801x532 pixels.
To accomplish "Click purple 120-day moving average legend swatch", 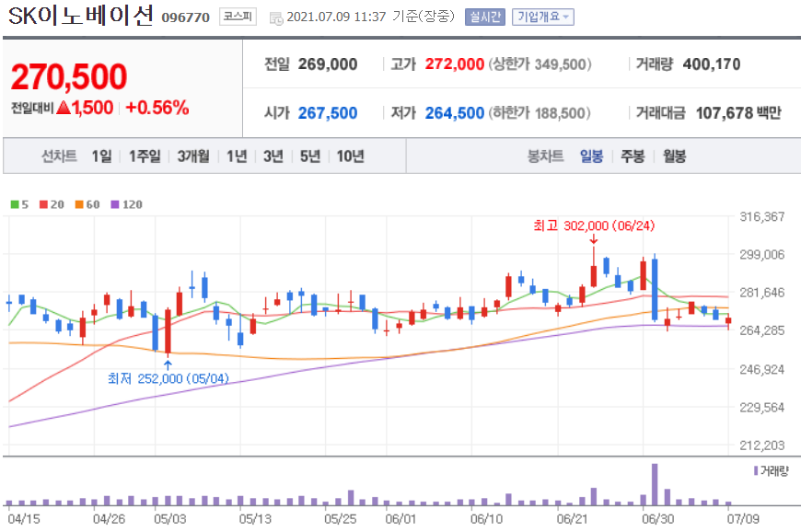I will (115, 204).
